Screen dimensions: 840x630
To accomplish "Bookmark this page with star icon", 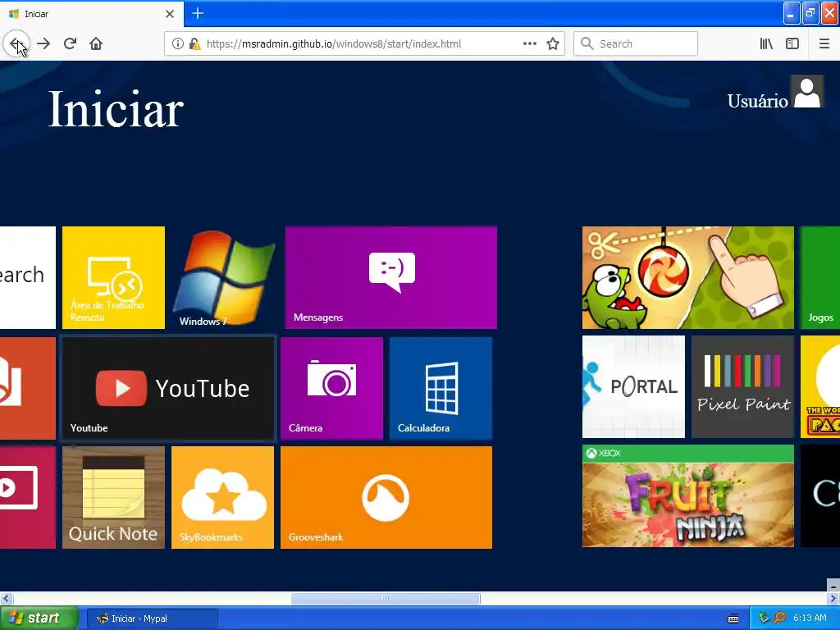I will (553, 43).
